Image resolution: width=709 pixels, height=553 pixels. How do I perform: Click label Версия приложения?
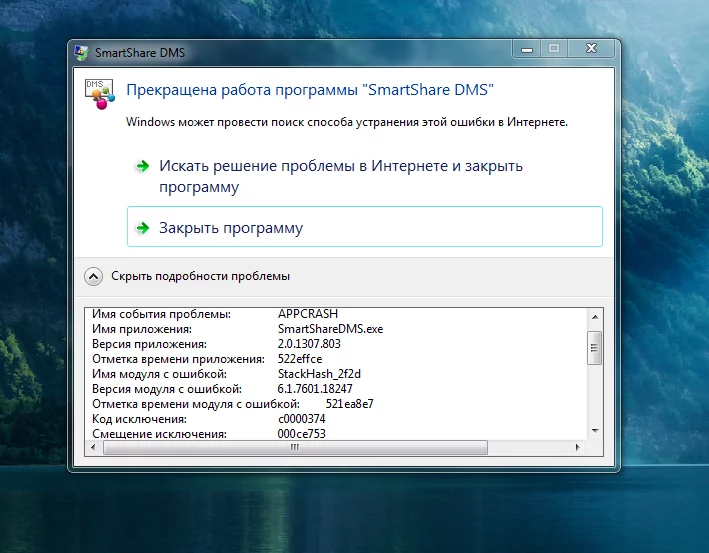click(x=149, y=344)
